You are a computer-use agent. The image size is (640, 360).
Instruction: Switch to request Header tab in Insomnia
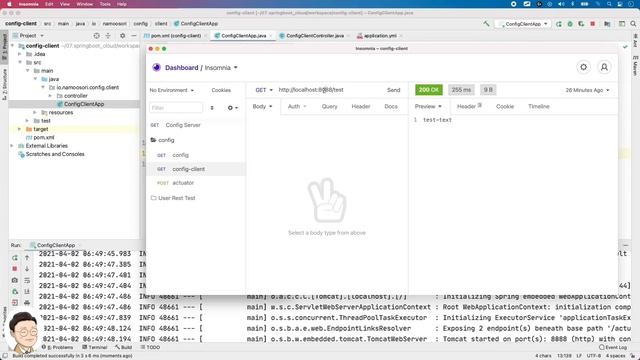360,107
